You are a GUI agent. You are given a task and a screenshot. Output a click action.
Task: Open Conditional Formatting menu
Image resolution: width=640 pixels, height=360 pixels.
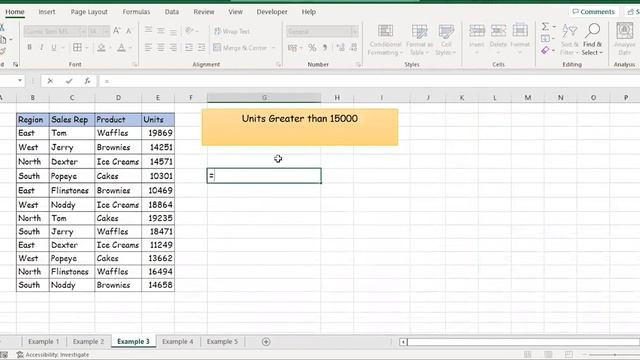(385, 40)
